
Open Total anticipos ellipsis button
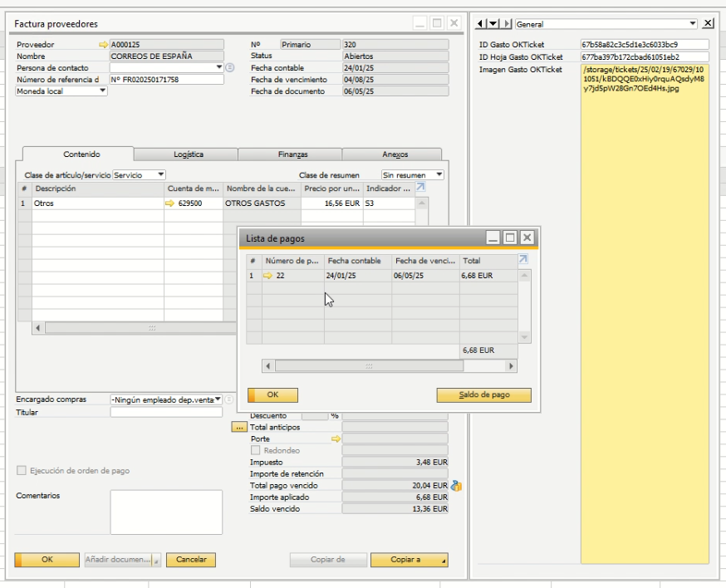239,428
